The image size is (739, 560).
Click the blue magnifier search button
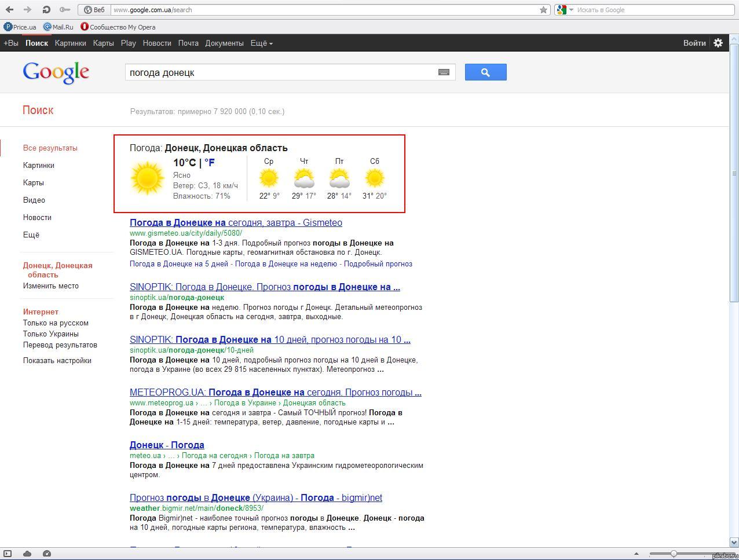tap(485, 72)
